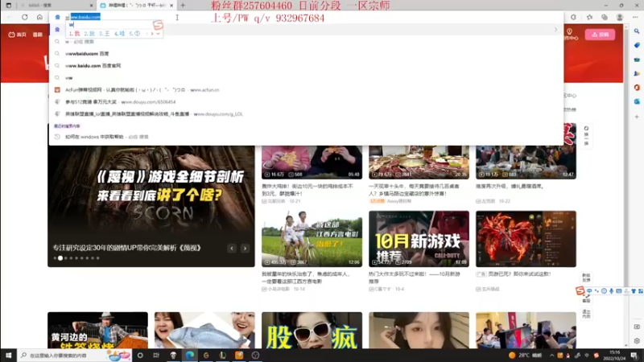Switch to the active bilibili homepage tab

(137, 6)
